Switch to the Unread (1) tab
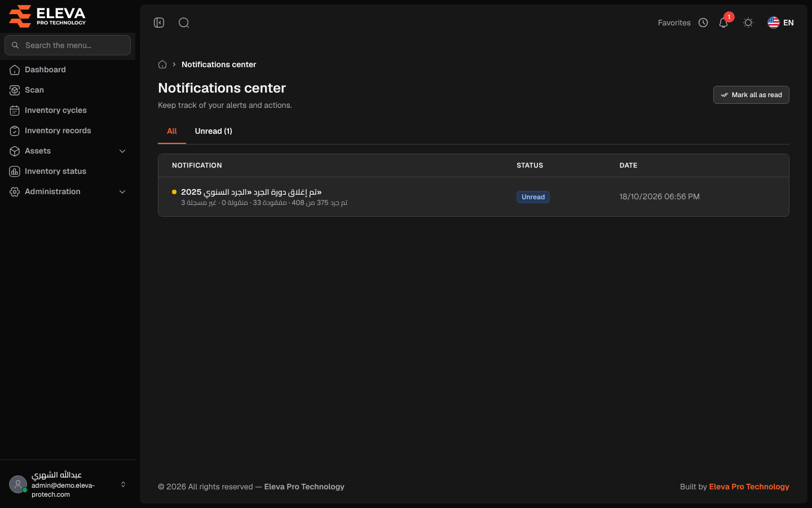Image resolution: width=812 pixels, height=508 pixels. click(x=214, y=131)
